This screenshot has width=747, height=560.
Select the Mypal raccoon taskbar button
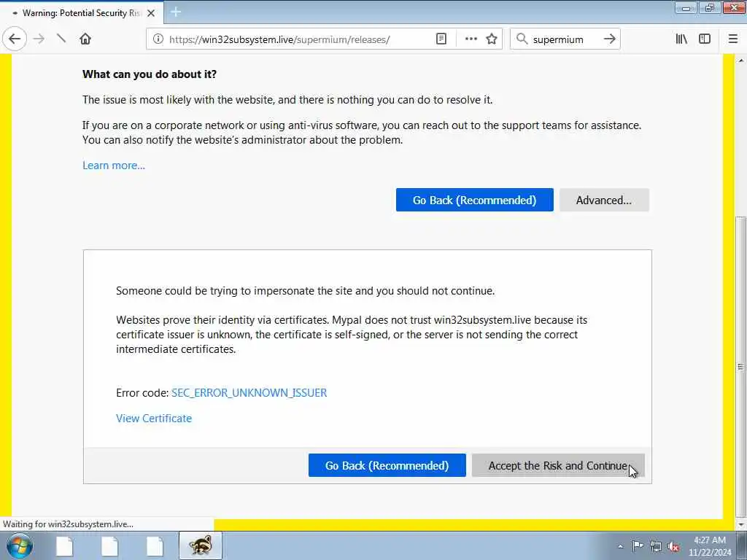[201, 545]
